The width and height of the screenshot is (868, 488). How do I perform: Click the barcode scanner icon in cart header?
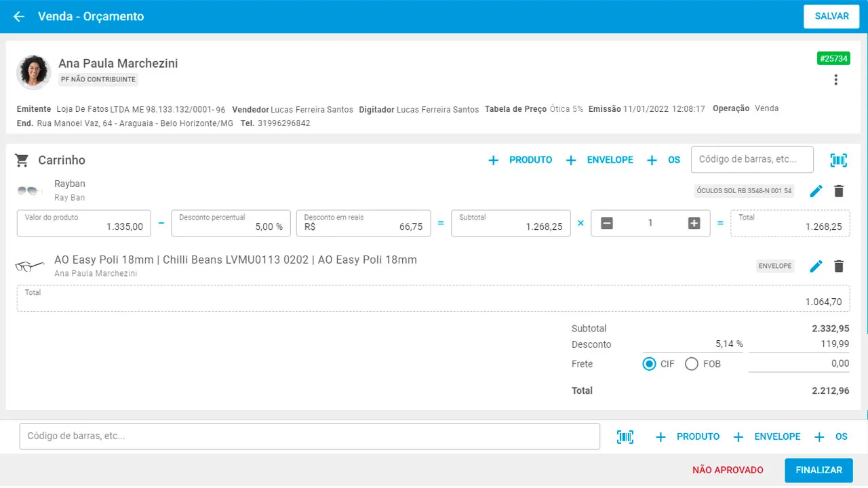(x=839, y=160)
